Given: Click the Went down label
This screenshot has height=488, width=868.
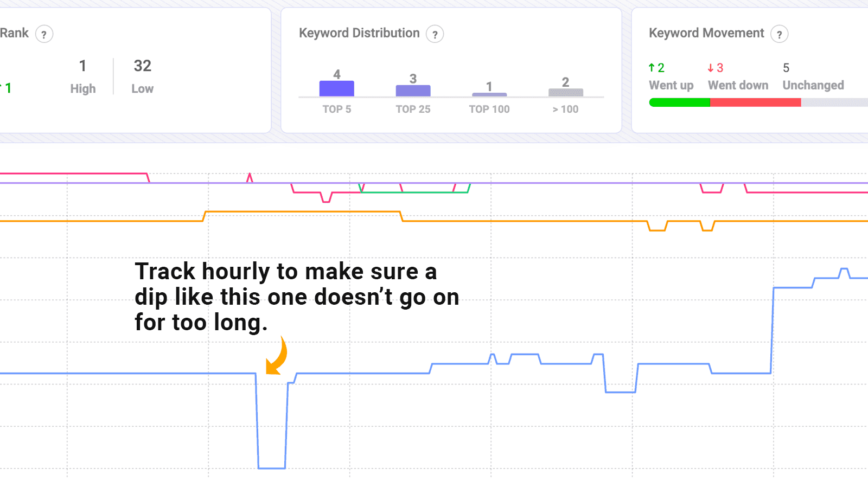Looking at the screenshot, I should pos(738,85).
